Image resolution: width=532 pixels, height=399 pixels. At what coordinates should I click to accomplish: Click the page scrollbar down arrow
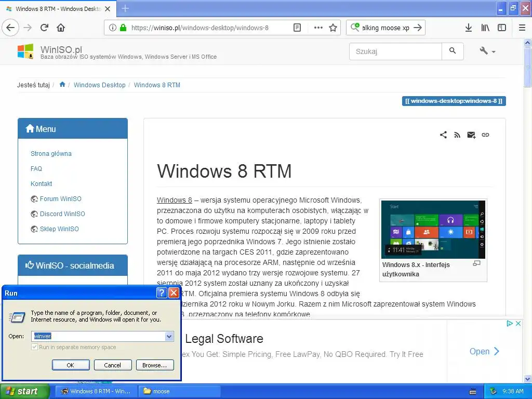tap(527, 379)
